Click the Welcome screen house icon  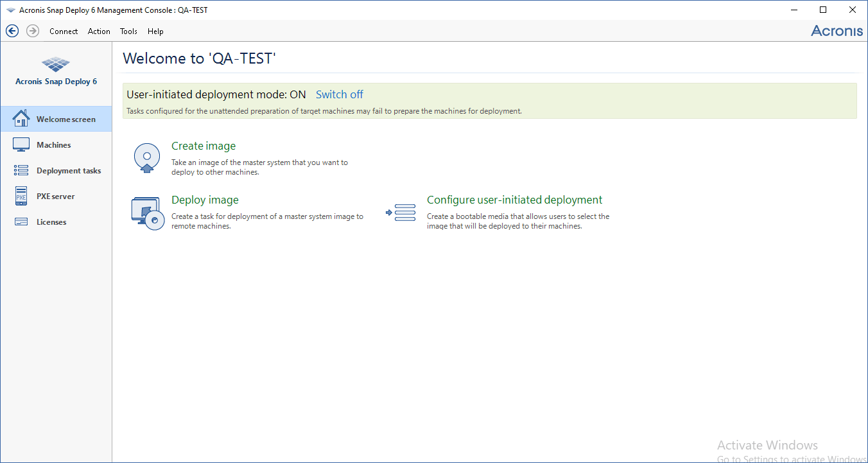click(x=21, y=119)
